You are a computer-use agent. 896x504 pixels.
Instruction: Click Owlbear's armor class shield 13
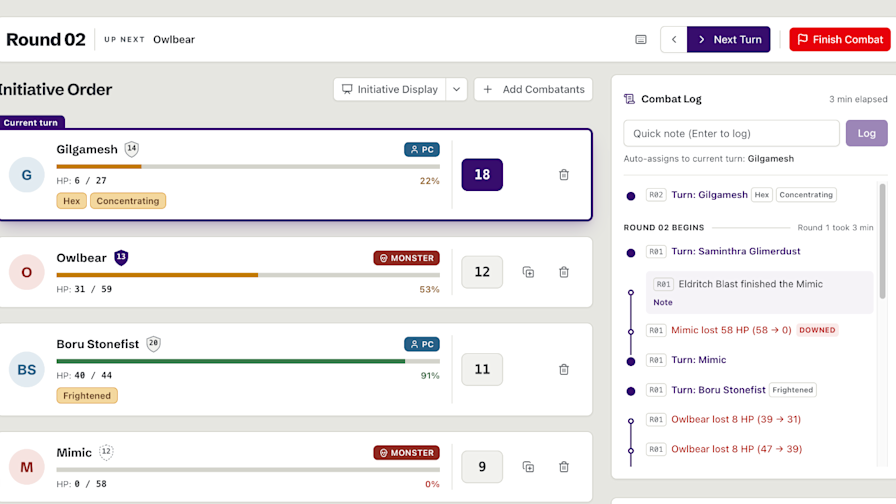(121, 258)
